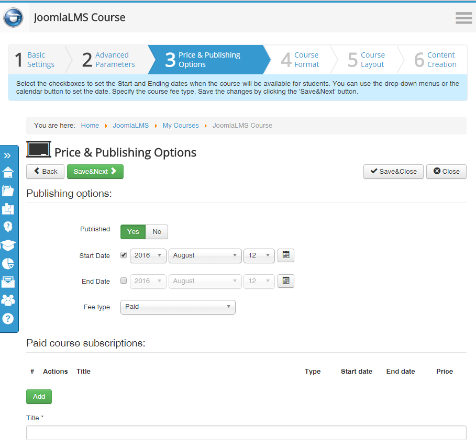
Task: Open the End Date year dropdown
Action: pyautogui.click(x=148, y=281)
